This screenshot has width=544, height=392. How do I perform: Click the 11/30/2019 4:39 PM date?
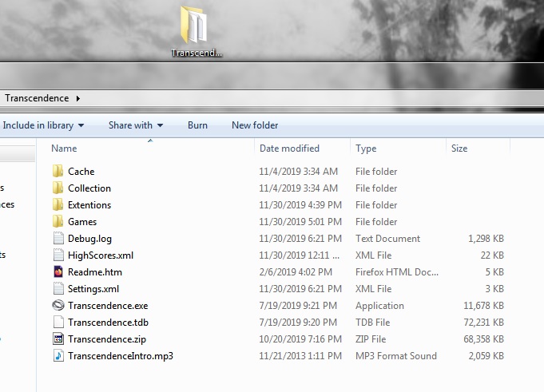(x=300, y=205)
